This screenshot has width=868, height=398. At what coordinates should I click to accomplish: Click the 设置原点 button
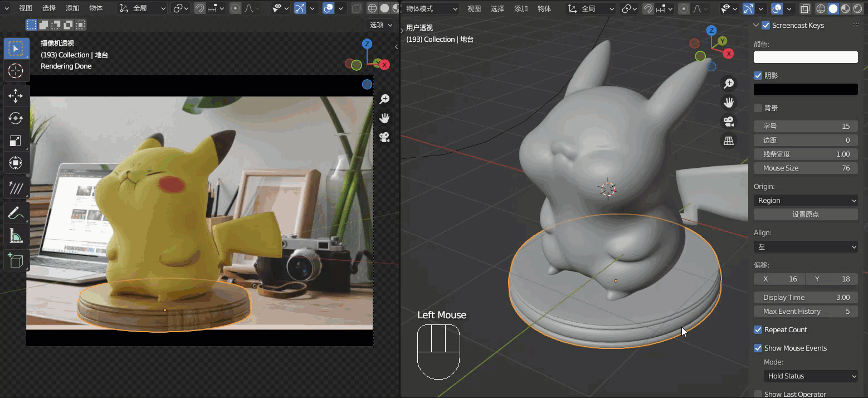coord(806,214)
